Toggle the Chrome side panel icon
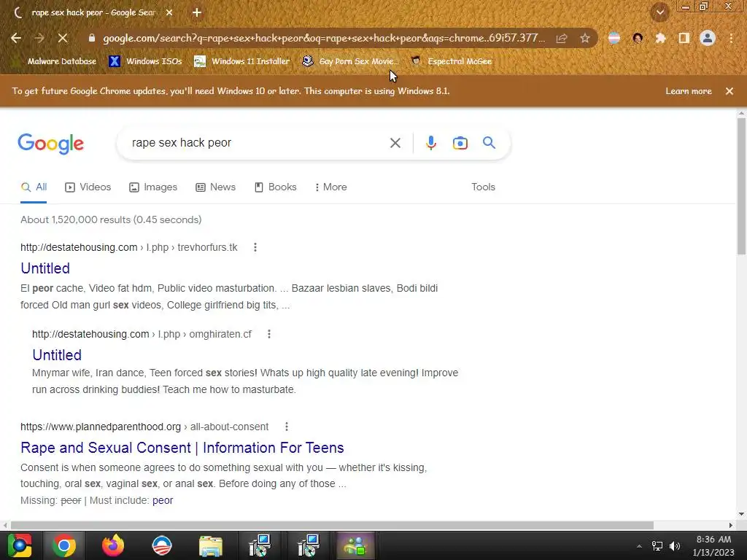The image size is (747, 560). point(684,38)
